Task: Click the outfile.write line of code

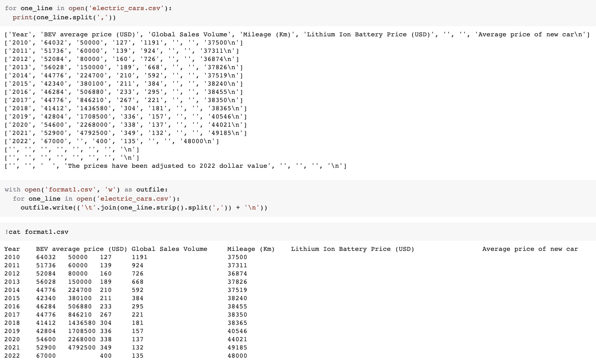Action: [x=144, y=208]
